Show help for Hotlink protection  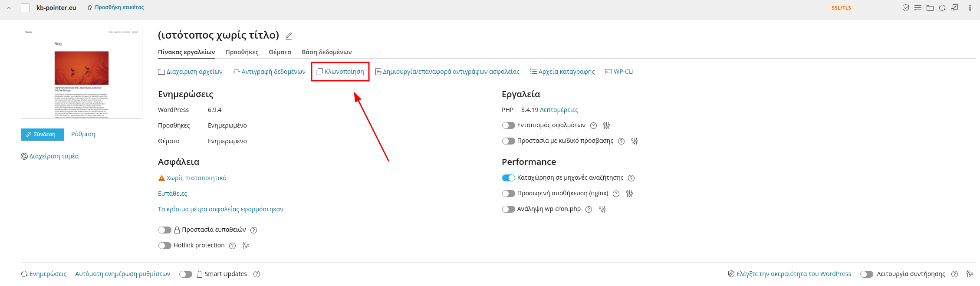233,246
